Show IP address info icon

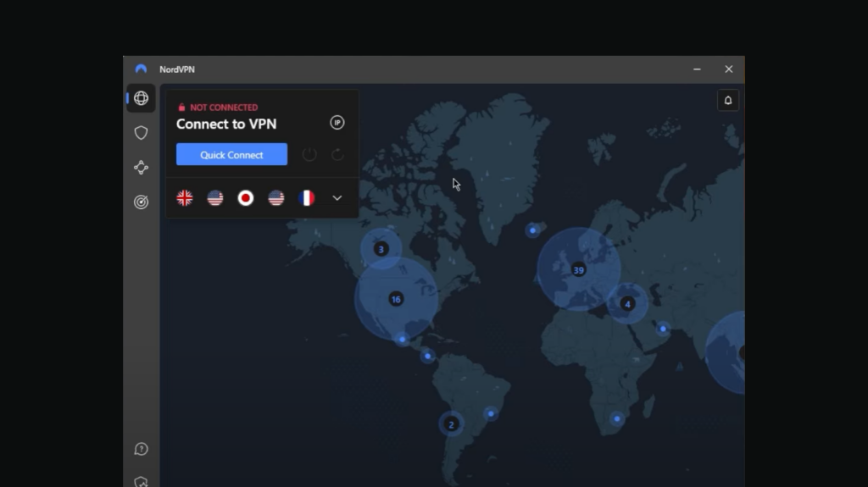[x=337, y=122]
